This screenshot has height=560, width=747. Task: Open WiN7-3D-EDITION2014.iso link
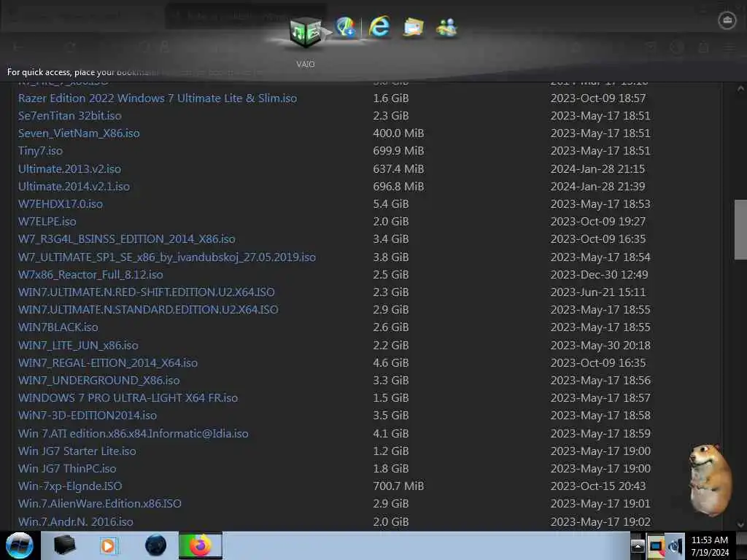(x=88, y=415)
